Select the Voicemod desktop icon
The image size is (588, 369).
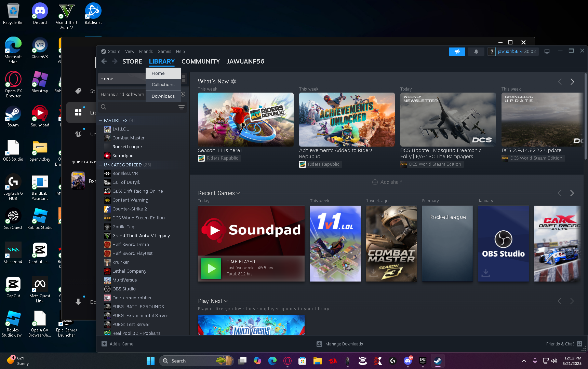click(x=13, y=253)
